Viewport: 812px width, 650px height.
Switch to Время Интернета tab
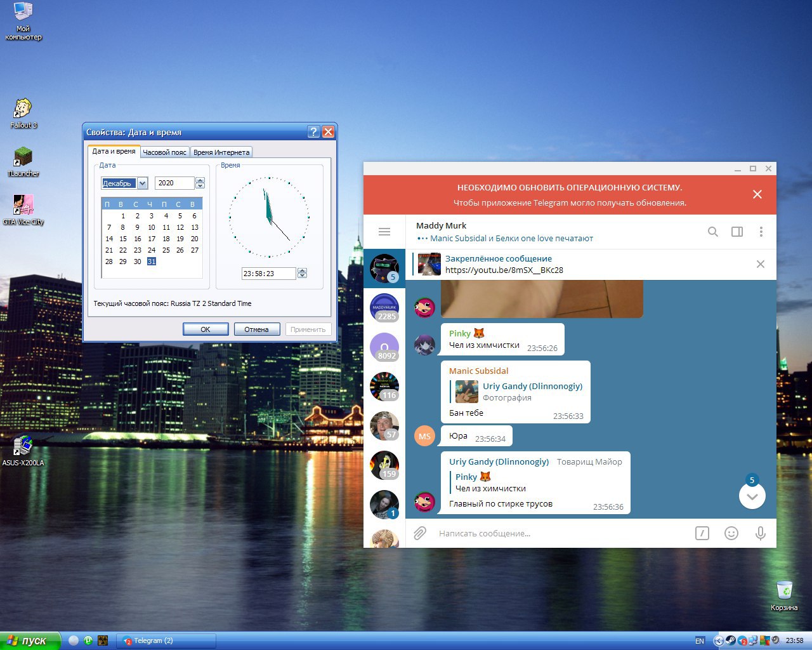coord(221,152)
